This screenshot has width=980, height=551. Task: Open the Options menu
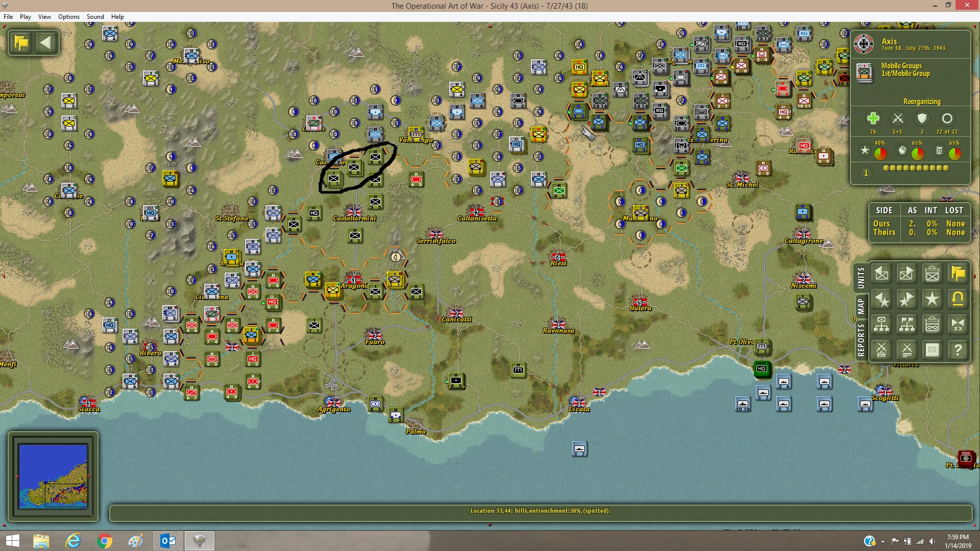coord(69,17)
